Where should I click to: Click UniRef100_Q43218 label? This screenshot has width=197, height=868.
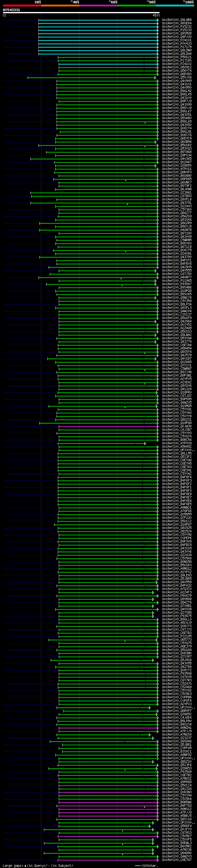pyautogui.click(x=176, y=549)
